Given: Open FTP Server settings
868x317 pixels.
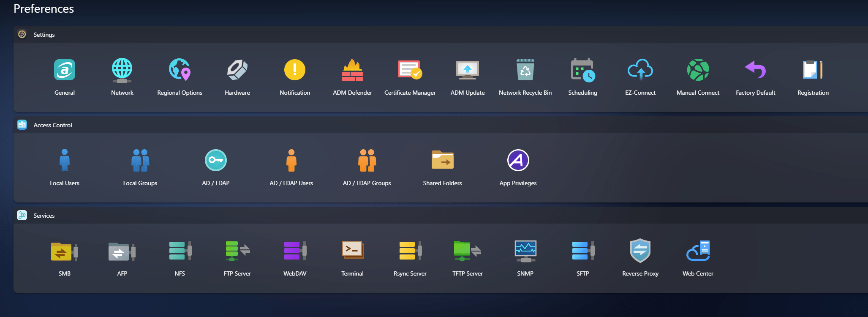Looking at the screenshot, I should click(237, 251).
